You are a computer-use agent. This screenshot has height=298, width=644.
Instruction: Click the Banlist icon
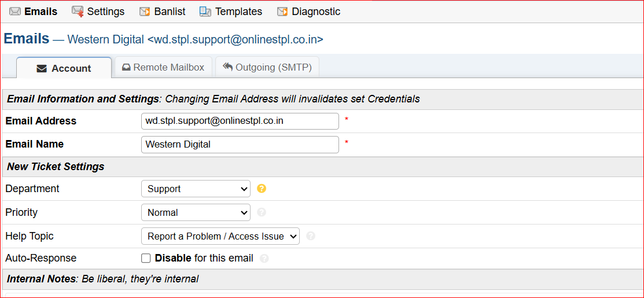click(x=145, y=12)
